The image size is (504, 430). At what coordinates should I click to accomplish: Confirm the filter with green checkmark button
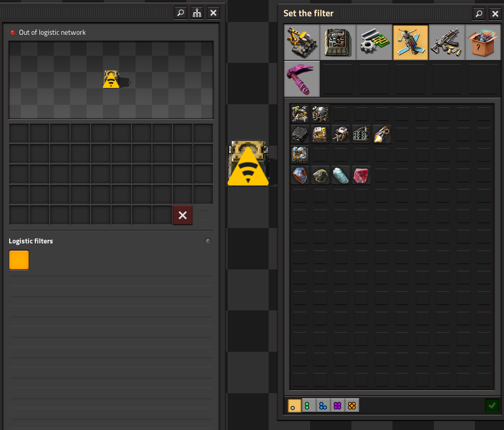tap(492, 405)
